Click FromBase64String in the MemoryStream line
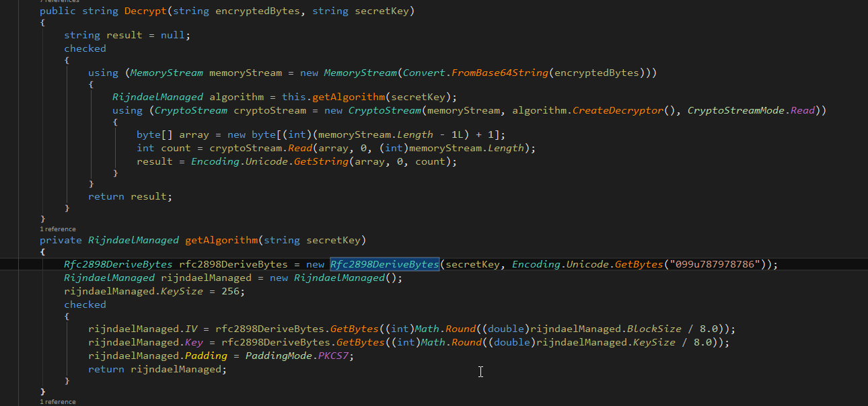Screen dimensions: 868x406 (x=499, y=73)
